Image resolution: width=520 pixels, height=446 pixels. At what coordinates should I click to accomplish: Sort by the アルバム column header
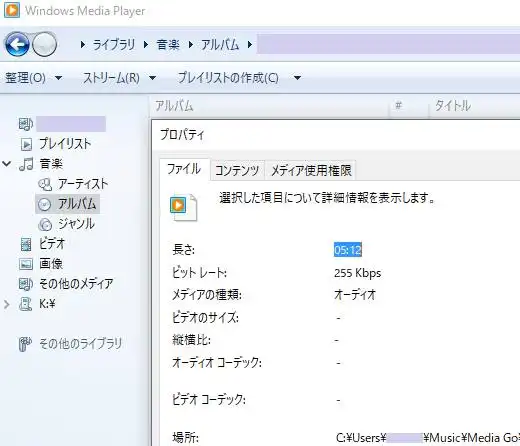[x=270, y=106]
